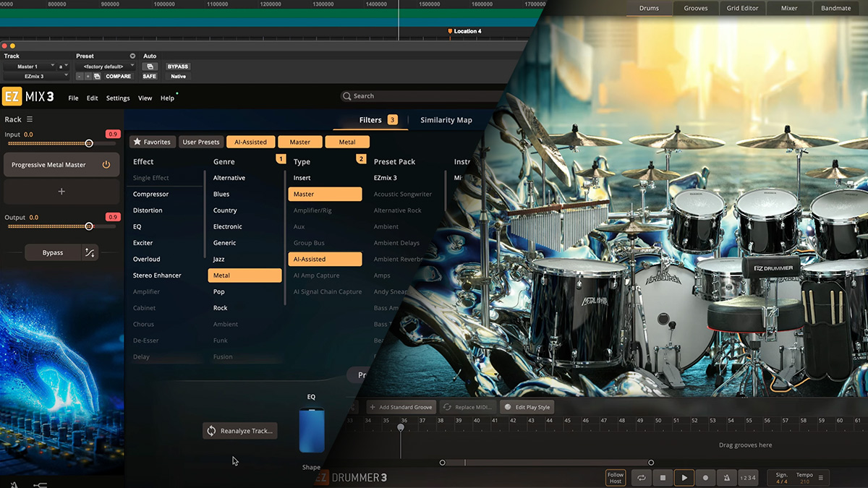
Task: Toggle loop in EZdrummer transport
Action: (641, 478)
